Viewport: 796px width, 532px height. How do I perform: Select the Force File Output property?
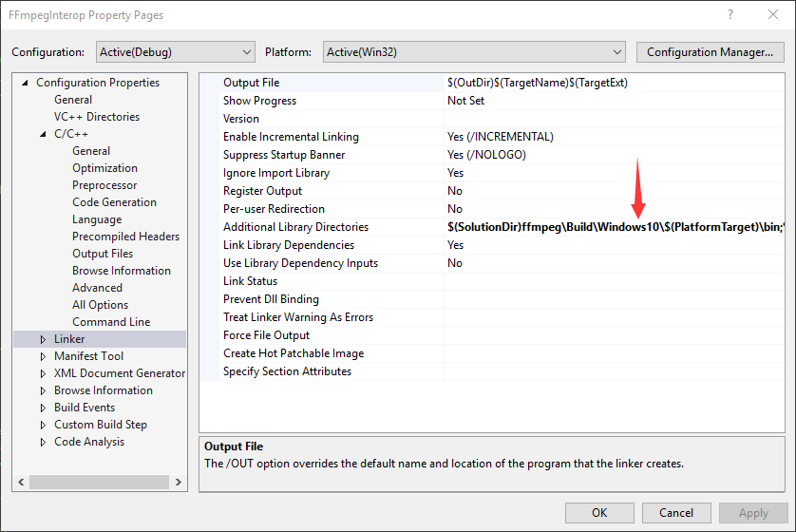266,335
